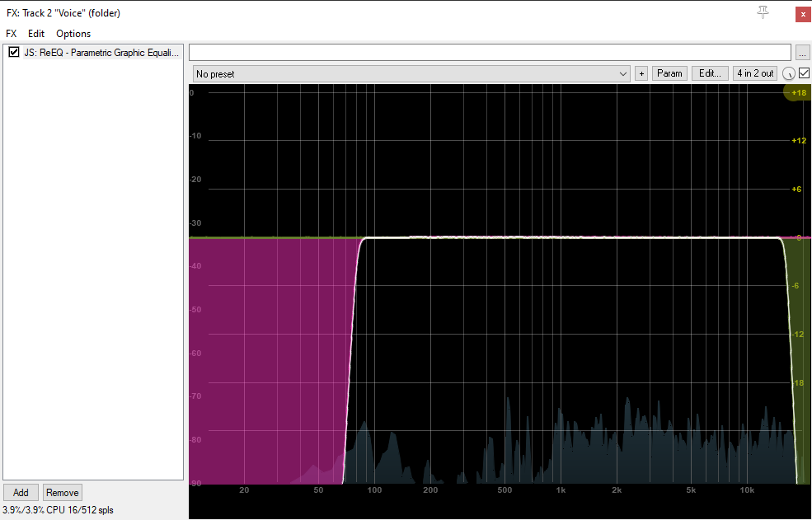Click the Param button
The width and height of the screenshot is (812, 520).
pos(669,73)
